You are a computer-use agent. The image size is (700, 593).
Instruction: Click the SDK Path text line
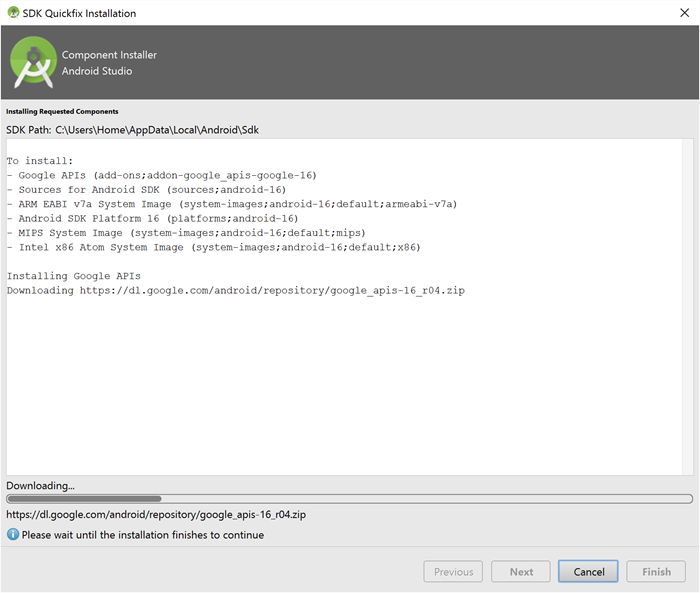133,130
